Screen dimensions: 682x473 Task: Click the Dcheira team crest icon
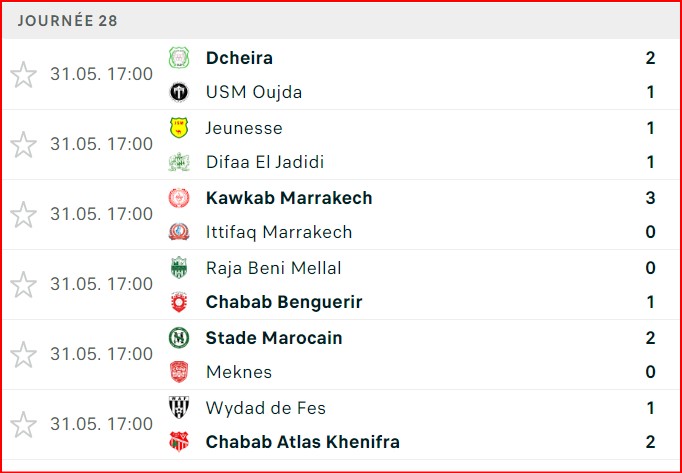point(179,58)
